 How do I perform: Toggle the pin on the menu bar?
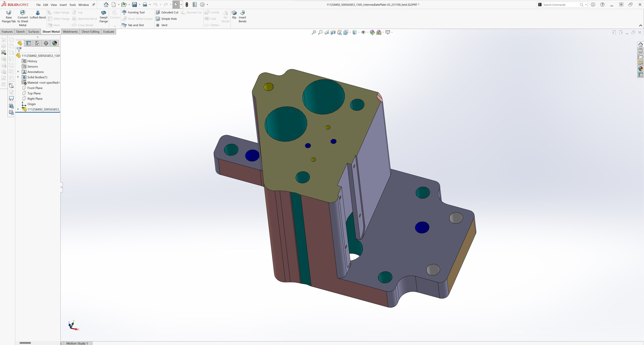[x=94, y=5]
